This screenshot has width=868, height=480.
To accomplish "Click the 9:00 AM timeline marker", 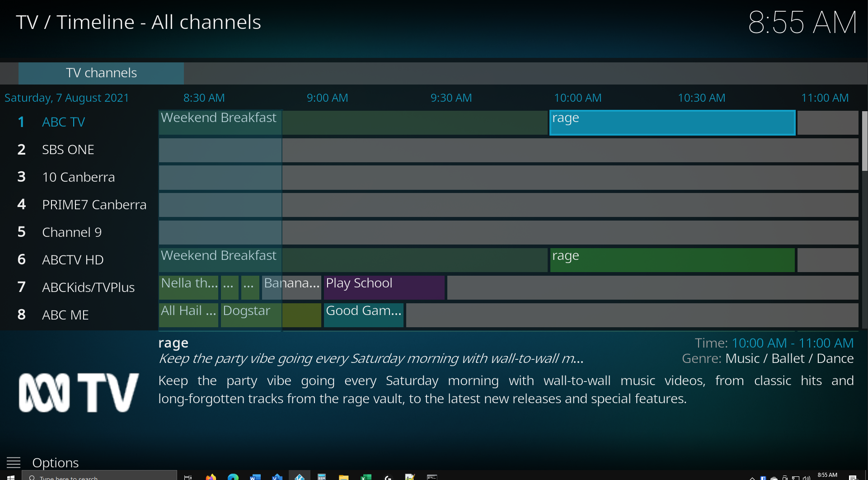I will click(x=327, y=98).
